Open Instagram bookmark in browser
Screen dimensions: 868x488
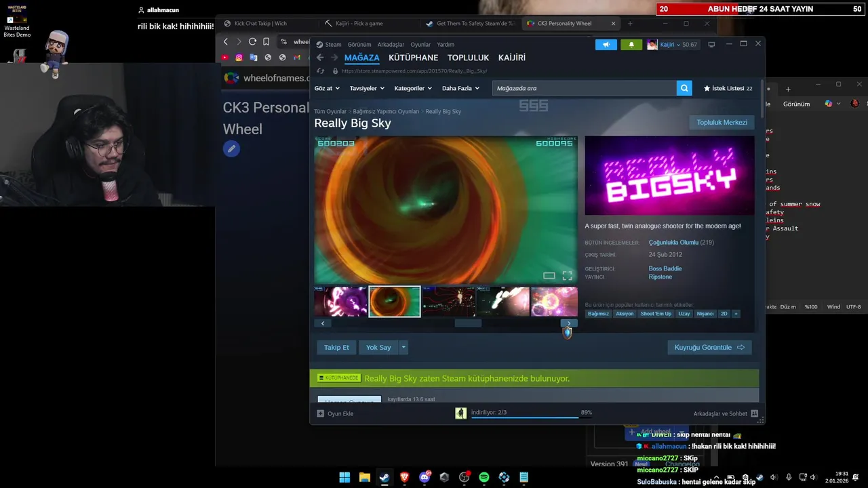[239, 58]
